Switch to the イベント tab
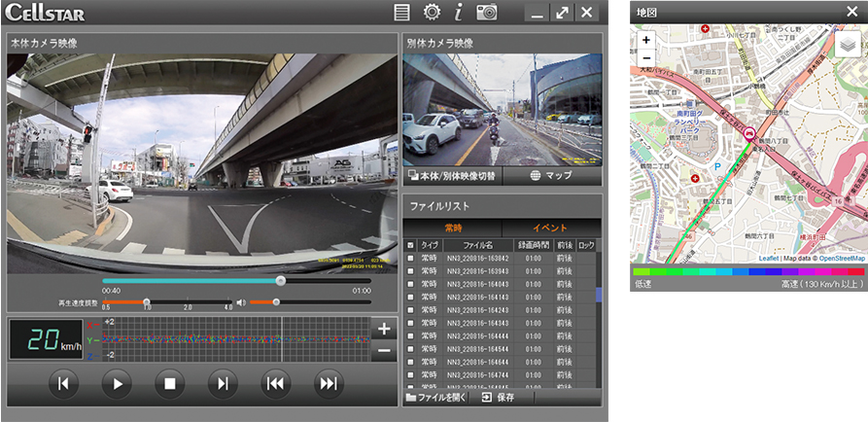The height and width of the screenshot is (422, 868). coord(549,227)
